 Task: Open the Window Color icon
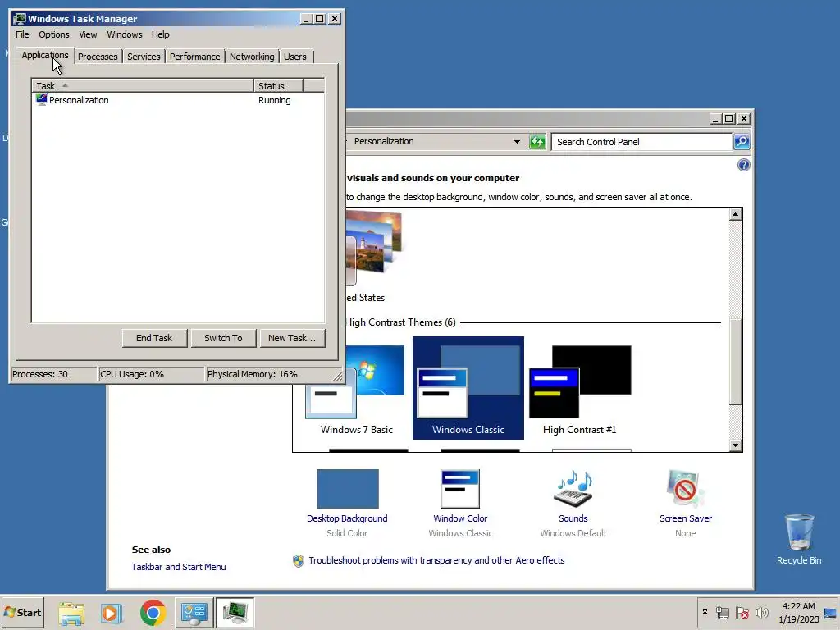tap(460, 489)
